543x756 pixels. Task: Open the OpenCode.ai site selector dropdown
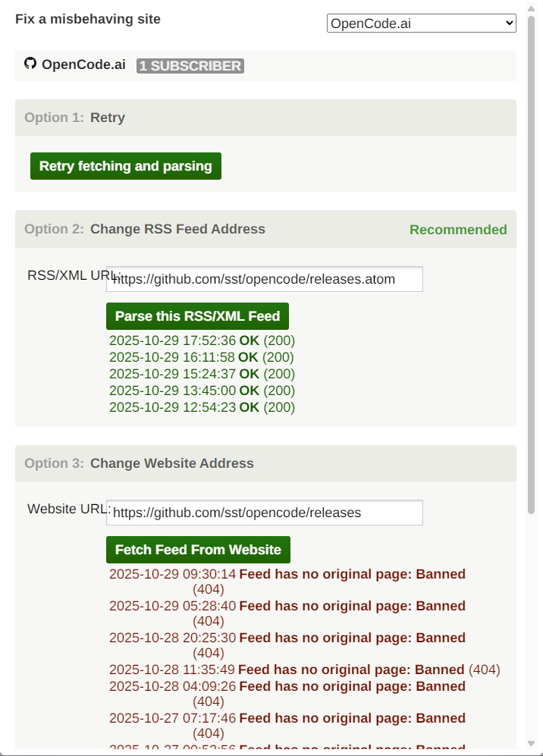[421, 24]
